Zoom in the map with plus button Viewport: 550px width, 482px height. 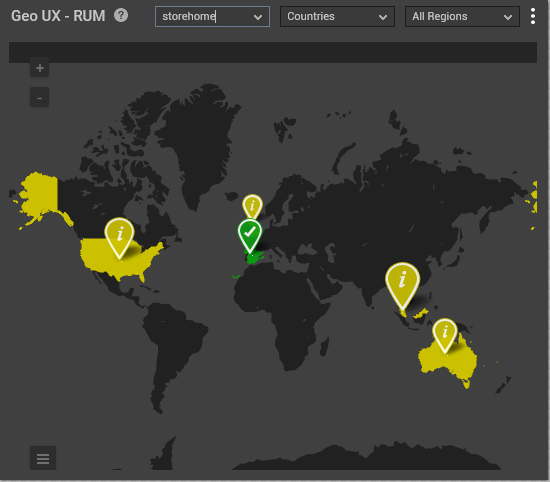point(40,68)
